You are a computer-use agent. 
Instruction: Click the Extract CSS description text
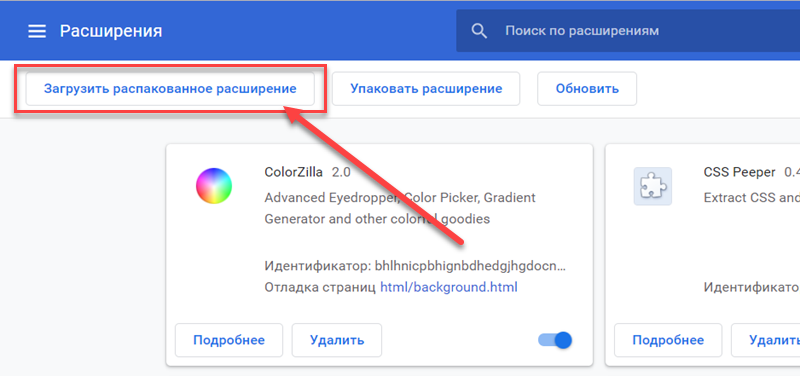[751, 197]
